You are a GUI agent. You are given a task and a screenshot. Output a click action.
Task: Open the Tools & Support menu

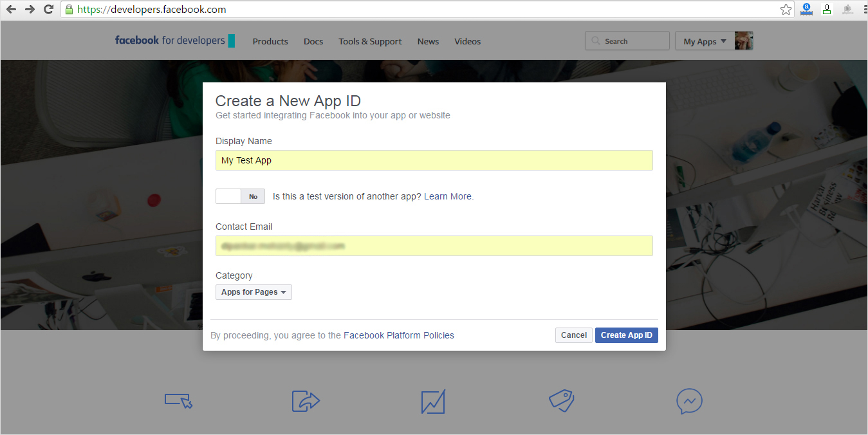coord(370,41)
